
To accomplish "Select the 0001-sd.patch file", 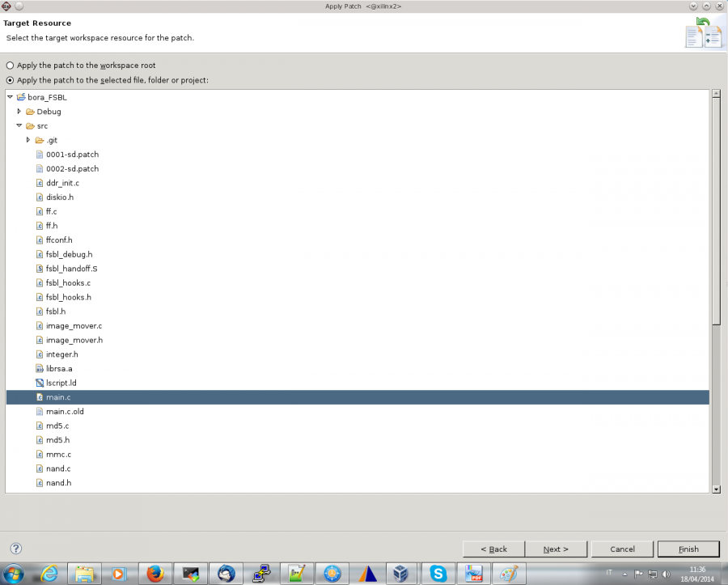I will (72, 155).
